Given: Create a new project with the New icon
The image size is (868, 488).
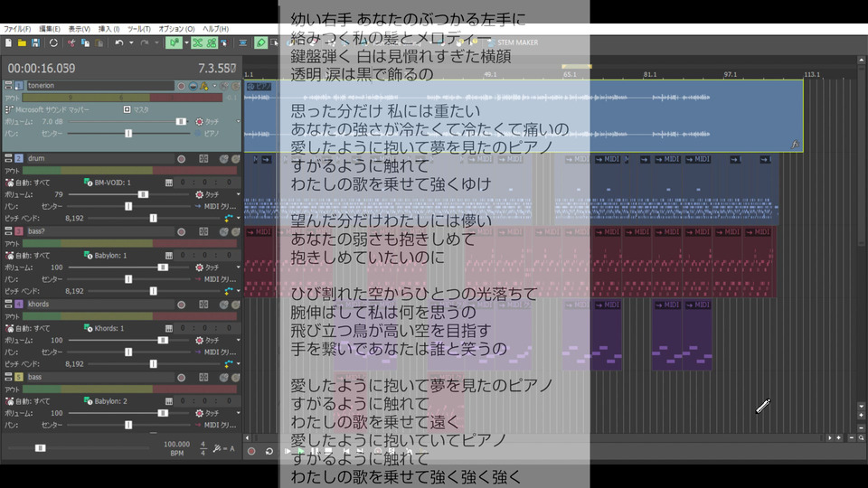Looking at the screenshot, I should click(8, 42).
